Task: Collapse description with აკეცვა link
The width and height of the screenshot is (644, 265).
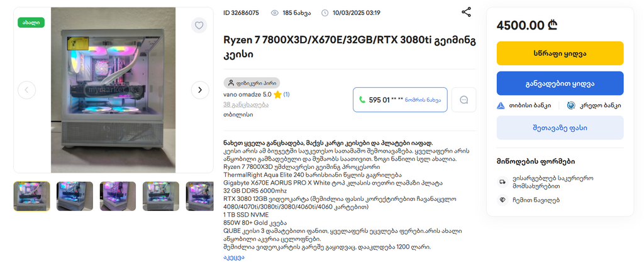Action: point(234,257)
